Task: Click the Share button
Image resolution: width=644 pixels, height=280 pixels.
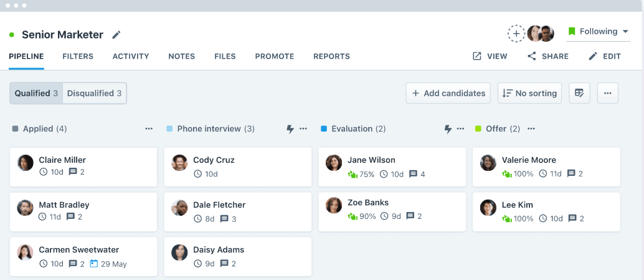Action: tap(548, 56)
